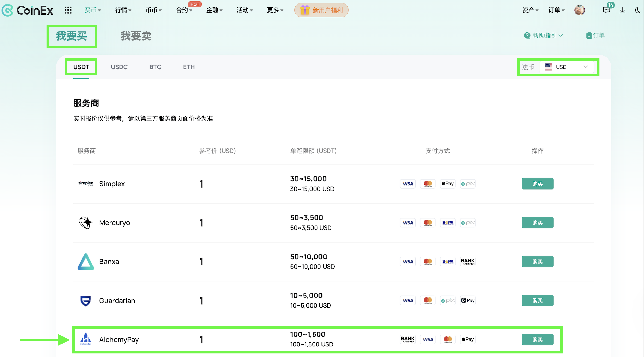
Task: Select the USDC coin tab
Action: (119, 67)
